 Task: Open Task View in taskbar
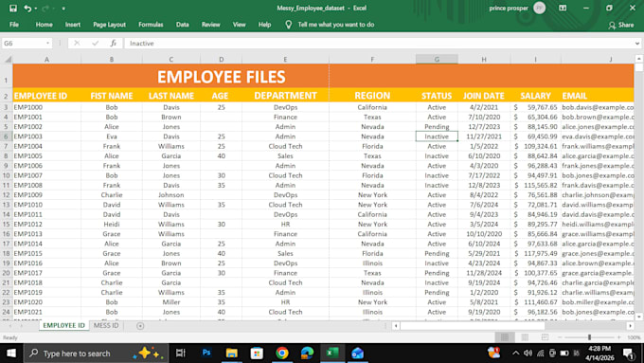click(180, 354)
